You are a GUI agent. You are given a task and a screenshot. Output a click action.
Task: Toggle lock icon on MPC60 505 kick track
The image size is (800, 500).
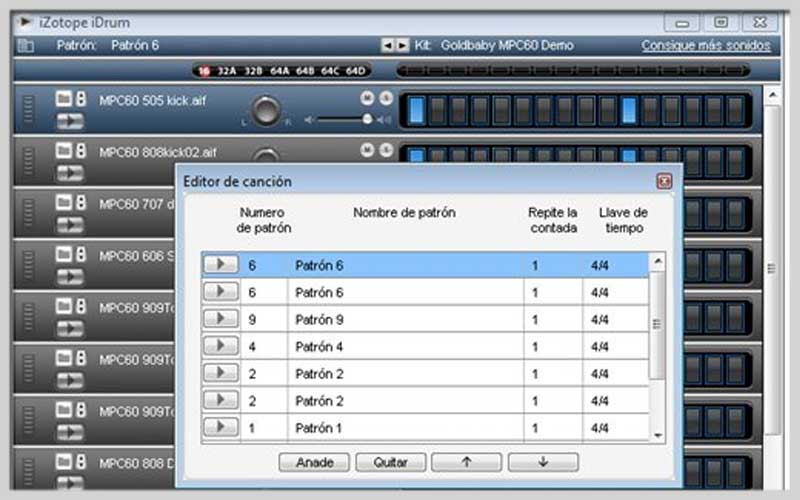81,98
